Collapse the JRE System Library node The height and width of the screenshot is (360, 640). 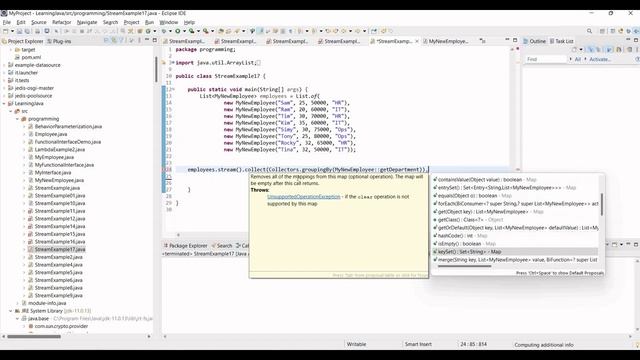pos(11,311)
